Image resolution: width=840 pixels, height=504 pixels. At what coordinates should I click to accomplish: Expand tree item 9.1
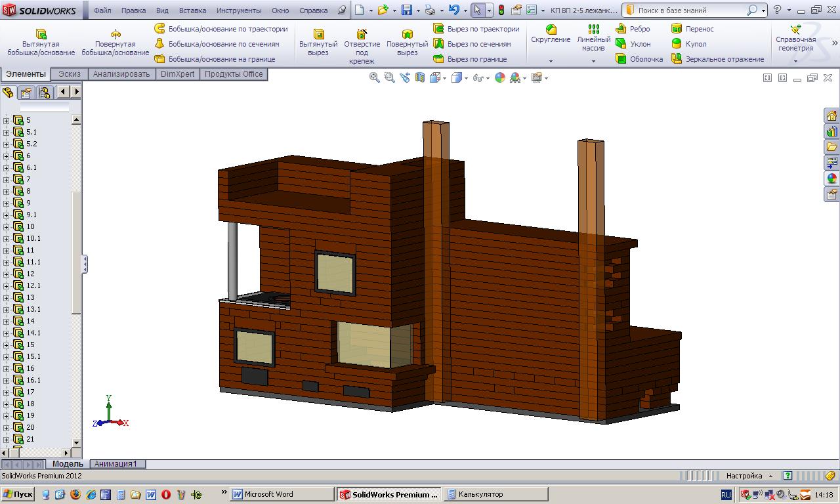pos(7,215)
